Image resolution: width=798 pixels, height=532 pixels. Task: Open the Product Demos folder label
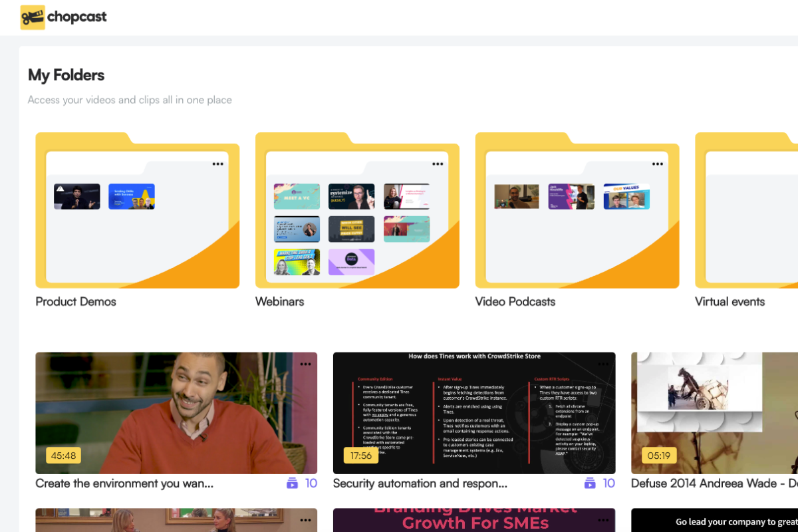coord(76,301)
